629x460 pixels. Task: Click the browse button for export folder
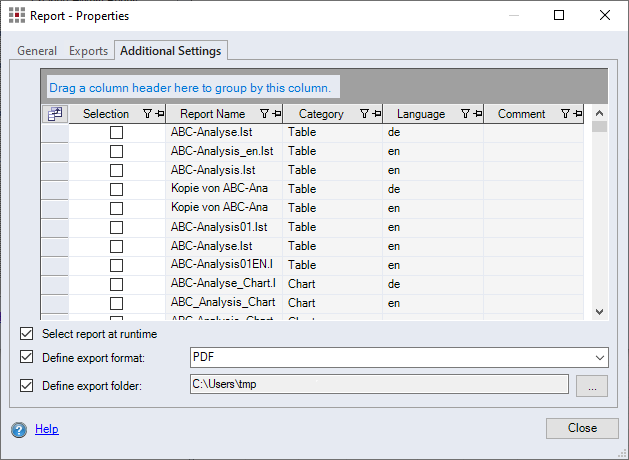tap(591, 385)
